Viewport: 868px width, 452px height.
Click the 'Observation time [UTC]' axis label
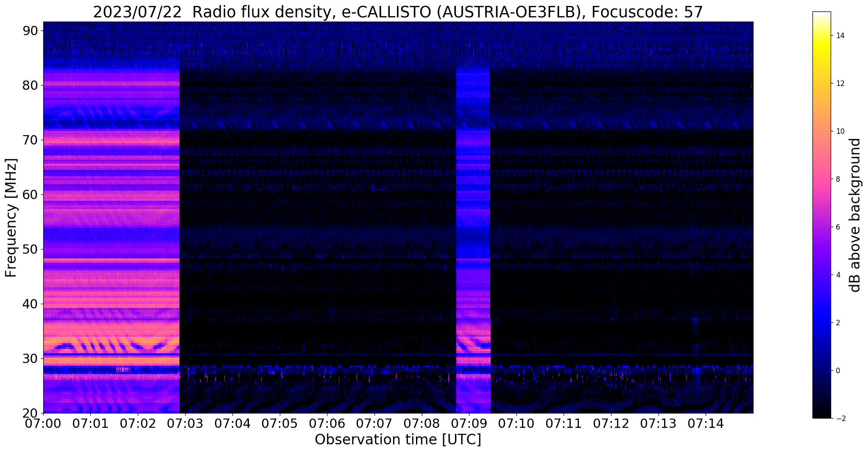point(398,440)
